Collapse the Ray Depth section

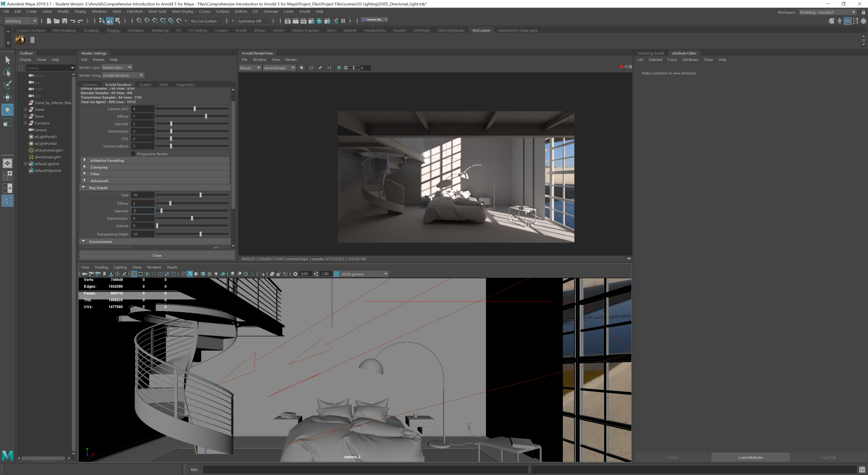[x=84, y=187]
